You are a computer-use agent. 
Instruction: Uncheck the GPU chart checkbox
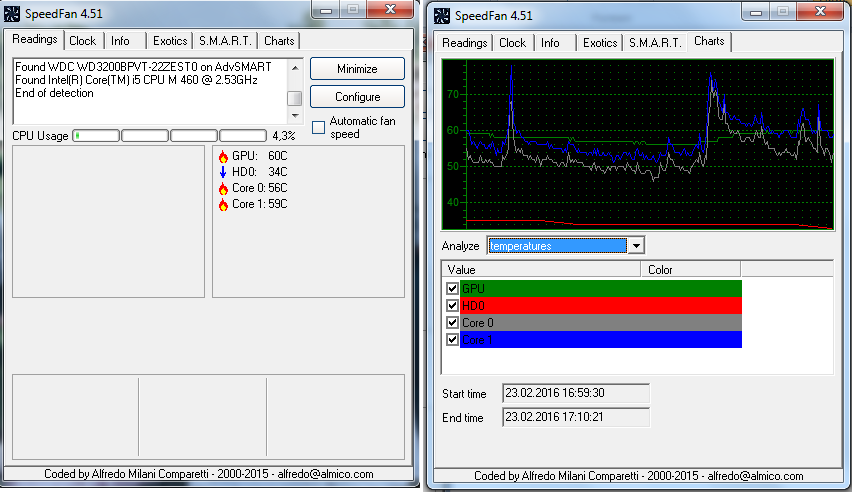(x=452, y=289)
